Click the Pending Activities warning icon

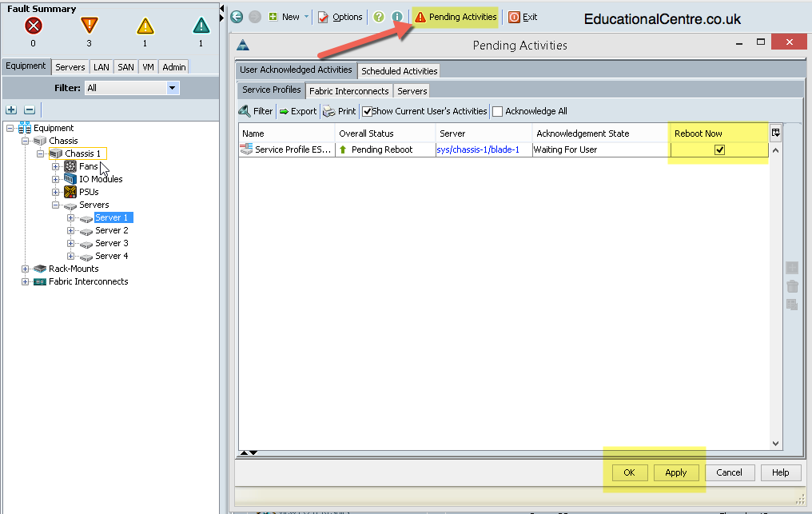420,17
